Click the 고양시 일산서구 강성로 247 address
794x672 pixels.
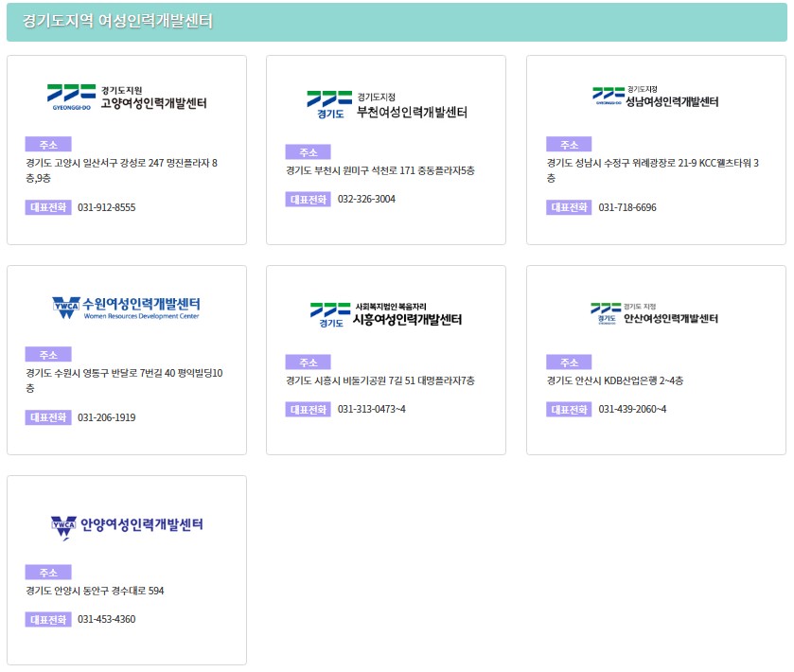pyautogui.click(x=121, y=170)
